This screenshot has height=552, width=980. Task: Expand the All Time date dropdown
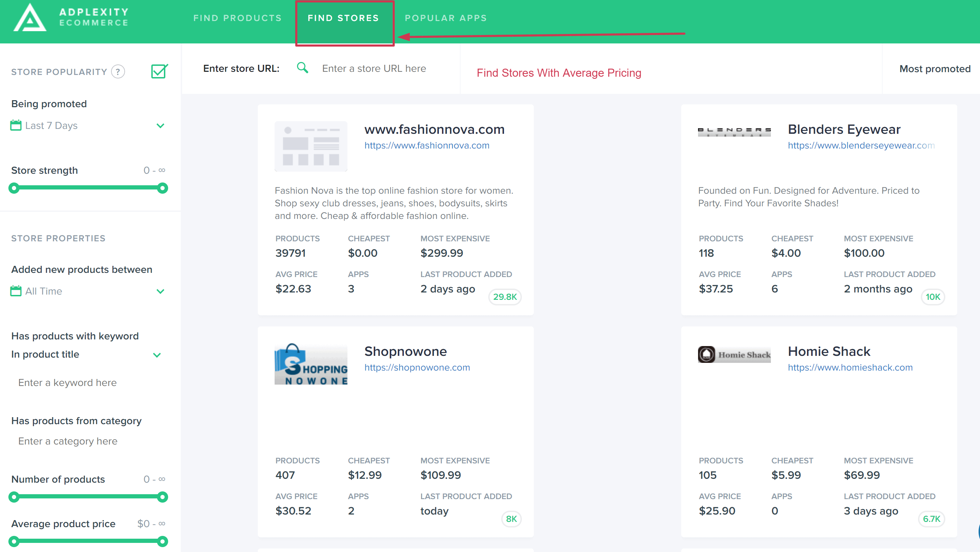160,291
